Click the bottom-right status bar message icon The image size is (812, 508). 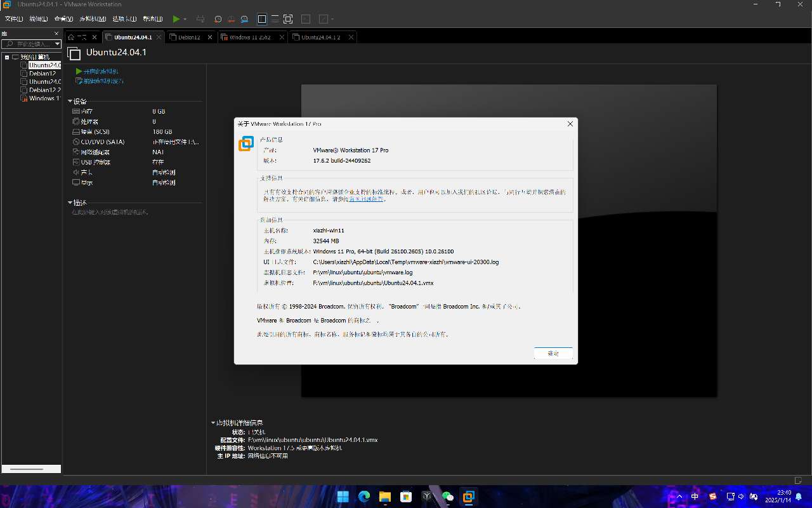click(798, 480)
